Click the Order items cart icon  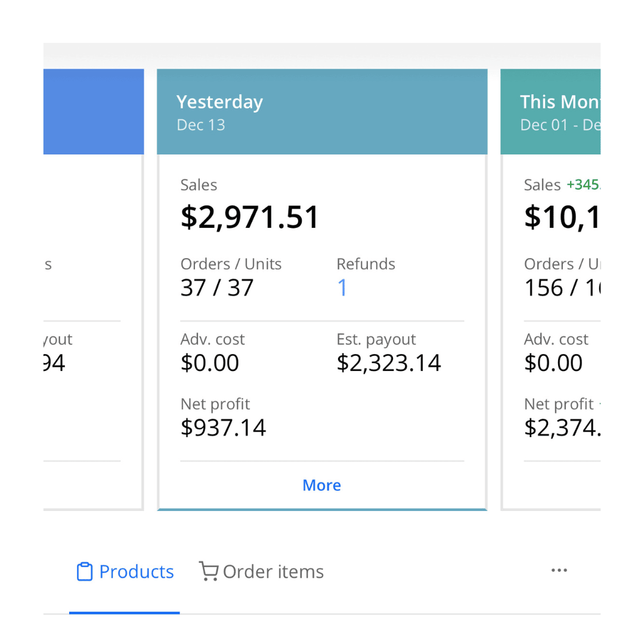pos(208,571)
